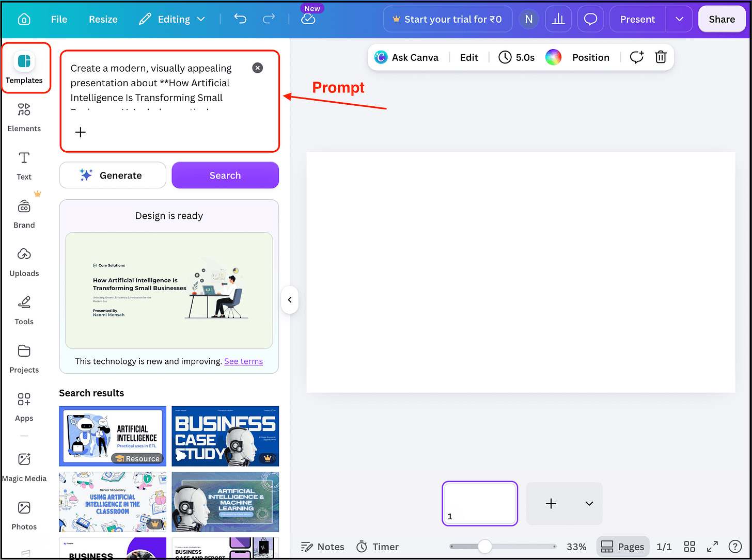Image resolution: width=752 pixels, height=560 pixels.
Task: Click the purple Search button
Action: [225, 175]
